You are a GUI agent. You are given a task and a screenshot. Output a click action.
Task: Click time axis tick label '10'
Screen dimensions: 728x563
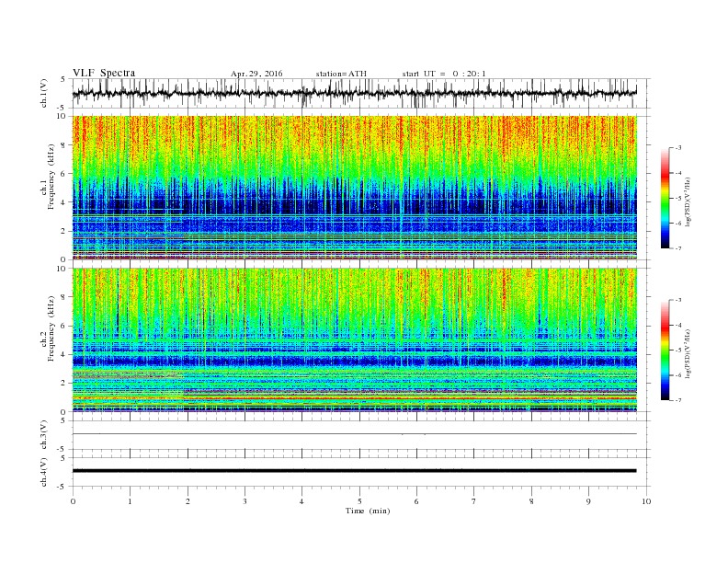[x=646, y=501]
